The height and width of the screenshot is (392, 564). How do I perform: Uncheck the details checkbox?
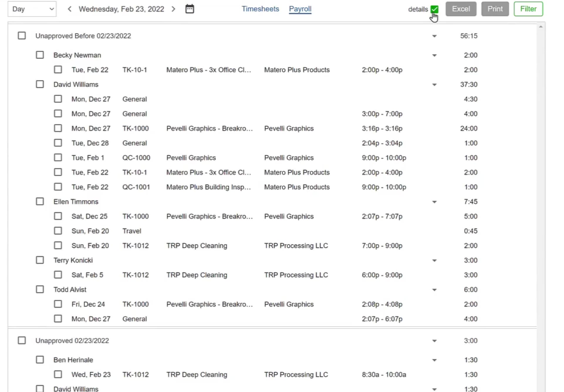pyautogui.click(x=435, y=9)
